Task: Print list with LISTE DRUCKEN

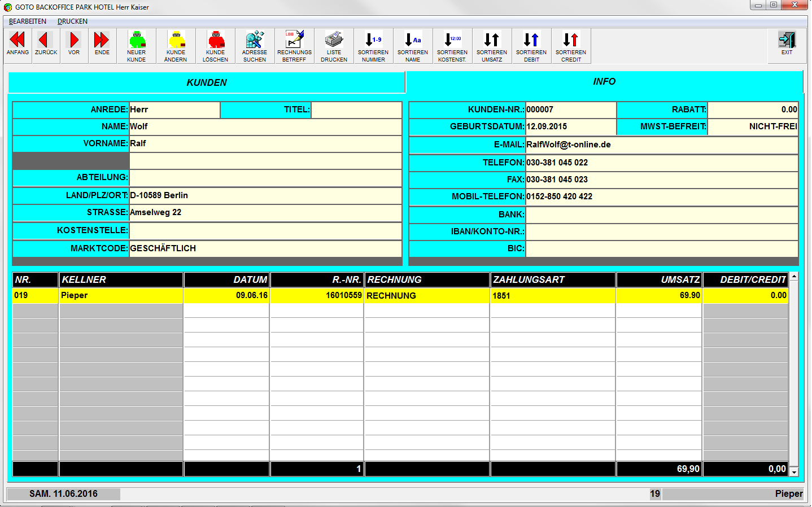Action: click(x=334, y=46)
